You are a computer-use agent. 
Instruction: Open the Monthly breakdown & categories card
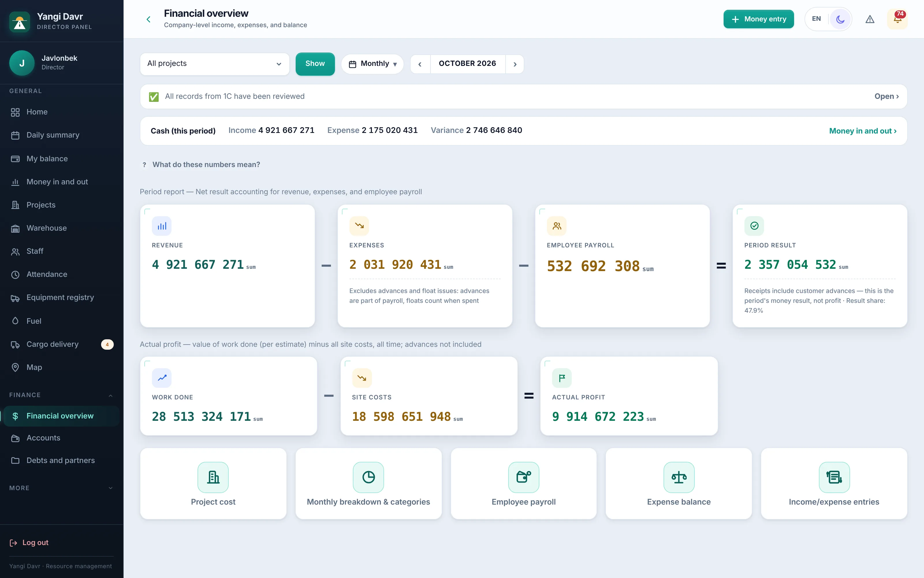tap(368, 483)
